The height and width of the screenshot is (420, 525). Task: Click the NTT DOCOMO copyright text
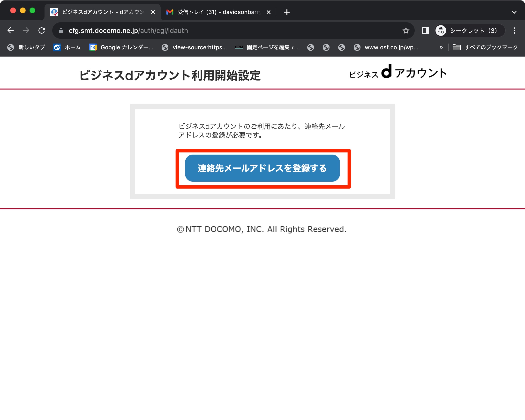262,229
